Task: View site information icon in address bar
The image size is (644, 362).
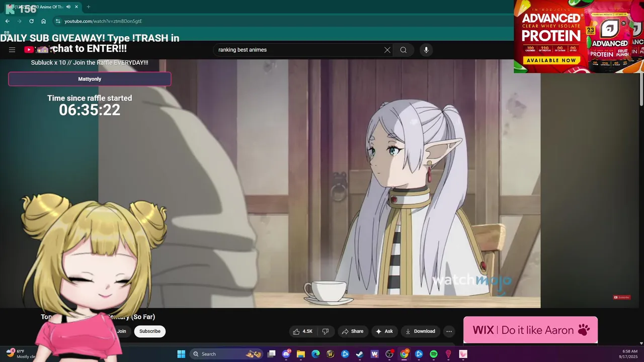Action: [58, 21]
